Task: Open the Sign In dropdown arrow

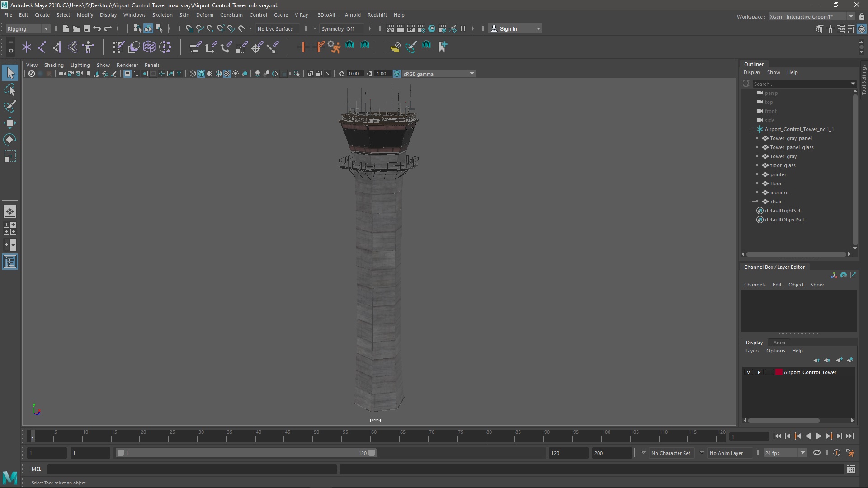Action: click(x=538, y=28)
